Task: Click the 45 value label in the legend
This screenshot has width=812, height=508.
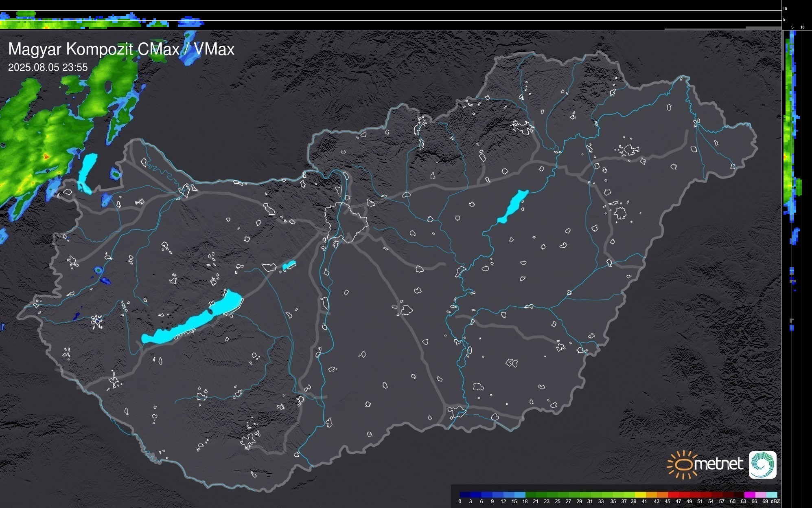Action: point(667,501)
